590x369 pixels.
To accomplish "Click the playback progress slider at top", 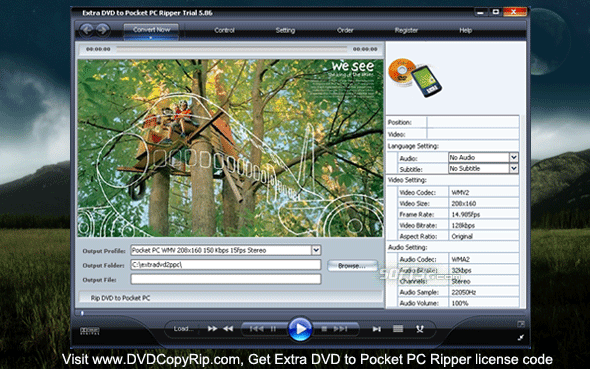I will pos(231,49).
